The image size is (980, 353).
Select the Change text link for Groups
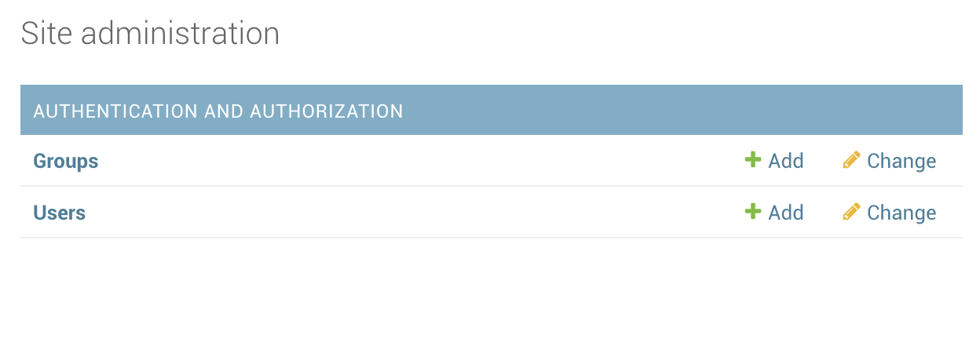[x=901, y=161]
